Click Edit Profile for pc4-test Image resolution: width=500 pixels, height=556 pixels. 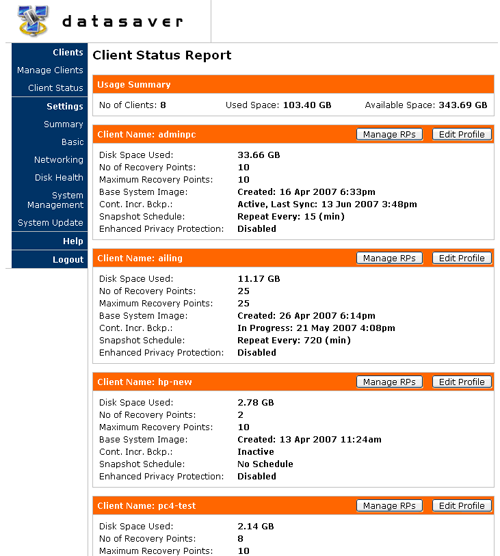tap(462, 506)
